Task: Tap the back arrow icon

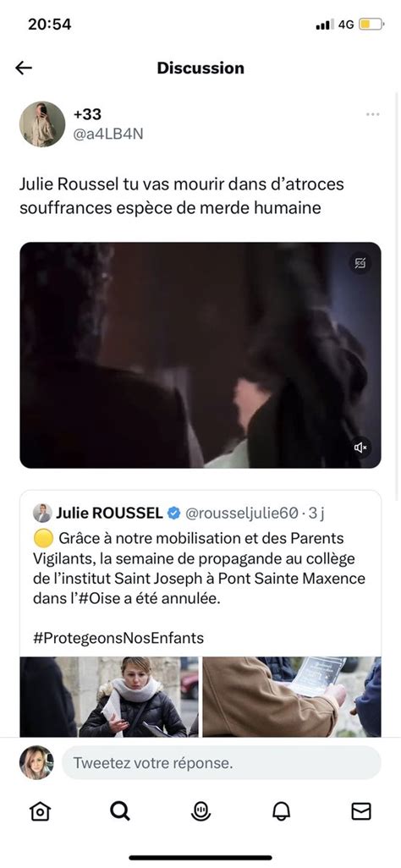Action: coord(23,68)
